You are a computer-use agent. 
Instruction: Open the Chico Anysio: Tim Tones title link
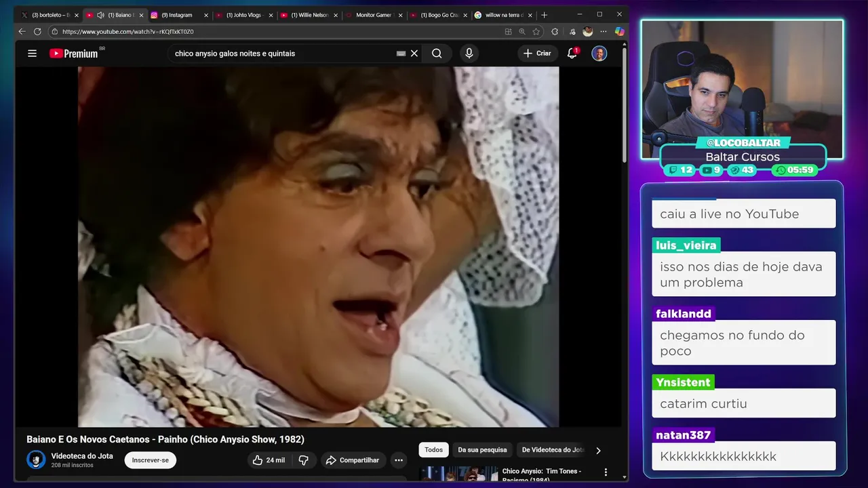(x=541, y=474)
